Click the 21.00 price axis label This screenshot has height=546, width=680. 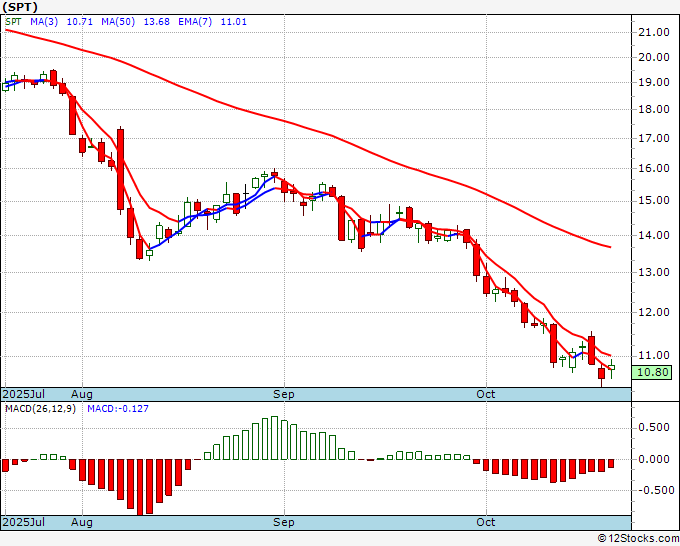point(654,32)
